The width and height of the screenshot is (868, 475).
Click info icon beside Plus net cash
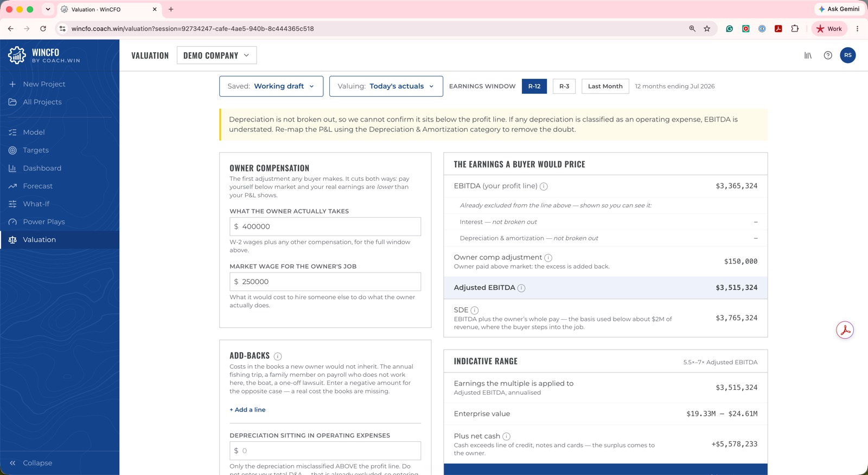point(506,436)
